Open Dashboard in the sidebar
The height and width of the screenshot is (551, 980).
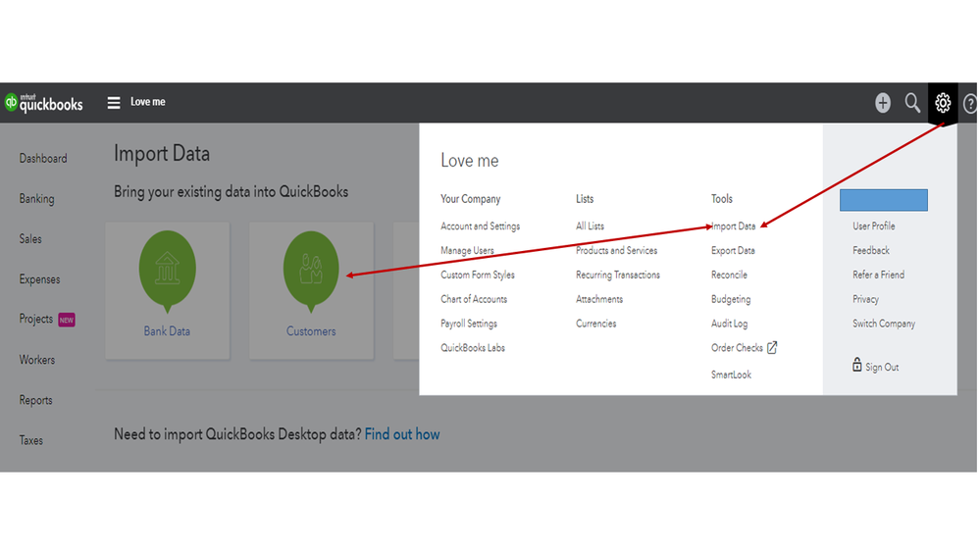pyautogui.click(x=43, y=159)
